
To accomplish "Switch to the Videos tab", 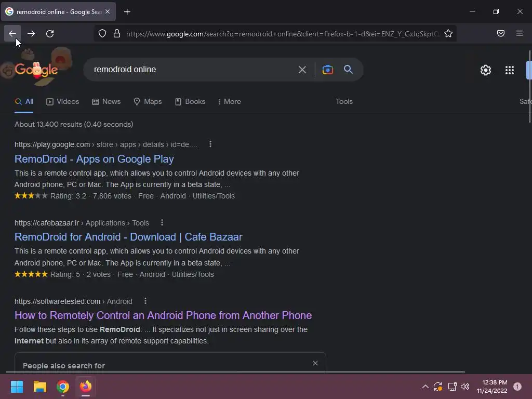I will point(63,101).
